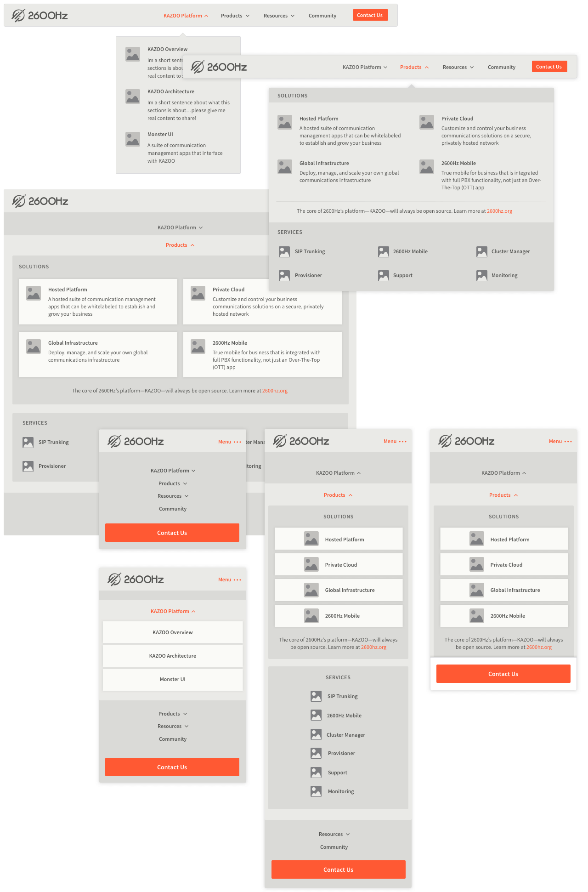Click 2600Hz Mobile icon under desktop mega menu Solutions
588x892 pixels.
[427, 167]
